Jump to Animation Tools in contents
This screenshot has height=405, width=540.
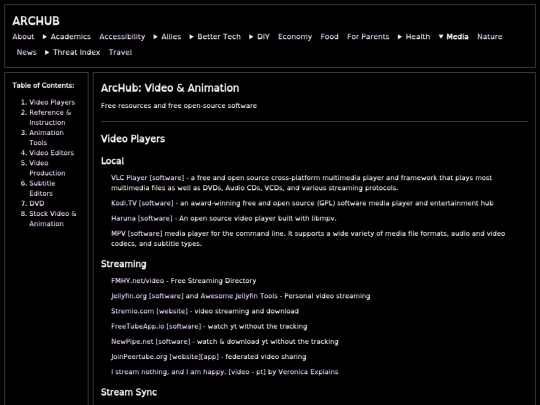coord(46,137)
